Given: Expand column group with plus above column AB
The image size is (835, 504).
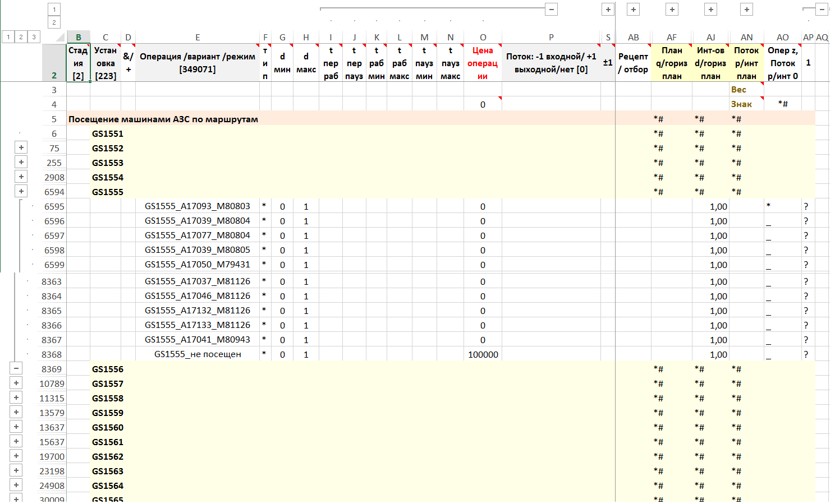Looking at the screenshot, I should 633,9.
